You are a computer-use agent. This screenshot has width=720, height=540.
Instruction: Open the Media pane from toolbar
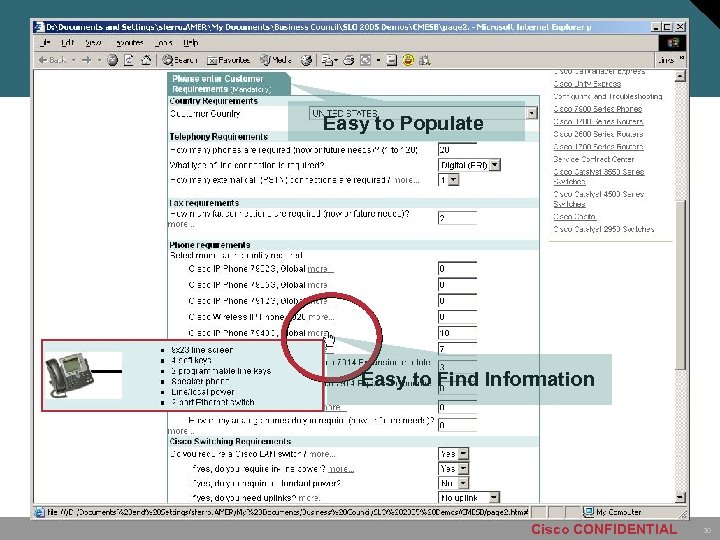point(276,60)
